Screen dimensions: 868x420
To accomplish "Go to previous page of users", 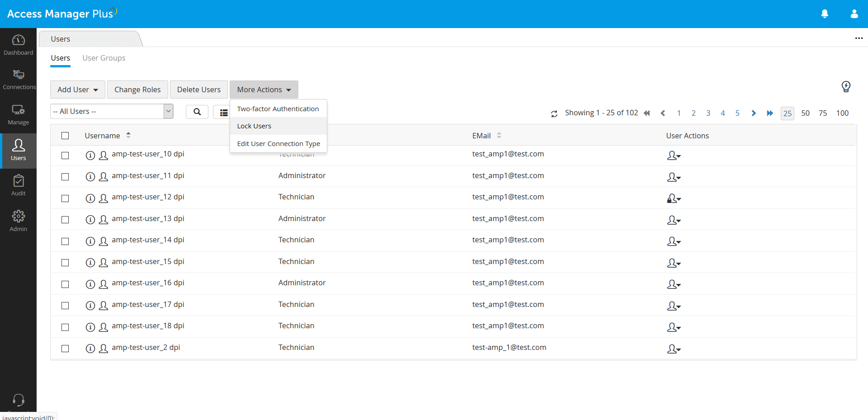I will (663, 113).
